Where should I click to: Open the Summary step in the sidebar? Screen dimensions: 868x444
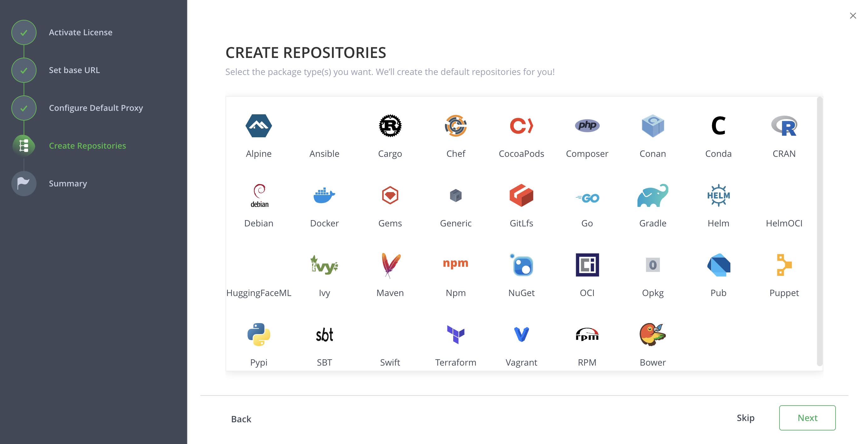point(68,183)
